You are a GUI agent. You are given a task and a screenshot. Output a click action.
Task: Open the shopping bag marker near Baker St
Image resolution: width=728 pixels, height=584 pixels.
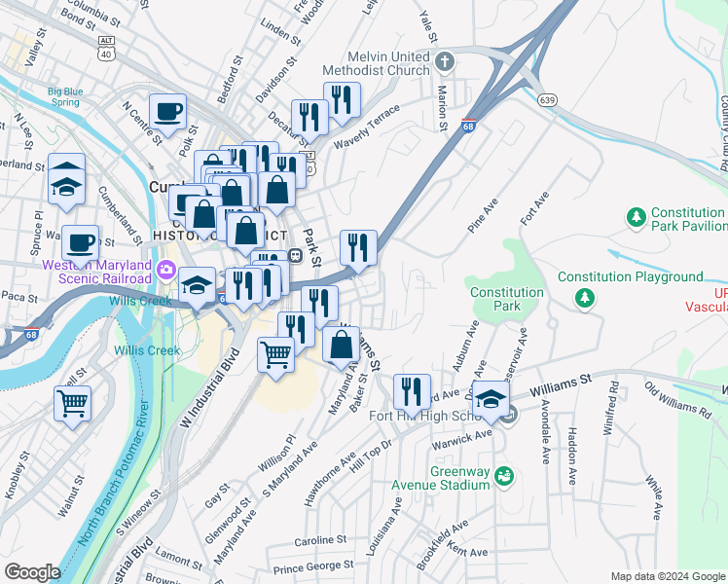[342, 348]
